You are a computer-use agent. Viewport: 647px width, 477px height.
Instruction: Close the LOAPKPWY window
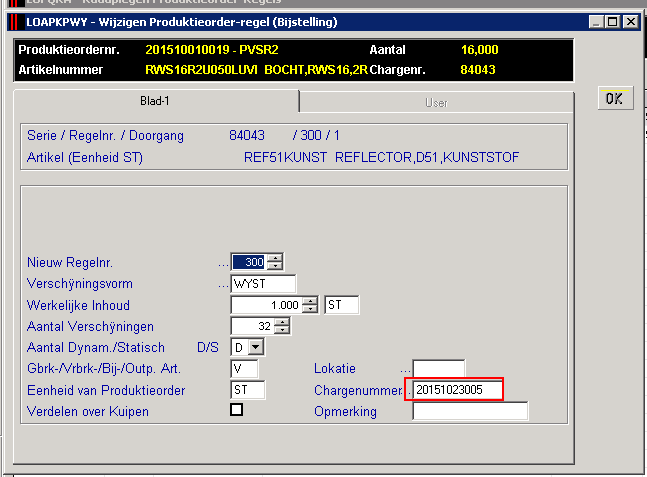coord(631,21)
